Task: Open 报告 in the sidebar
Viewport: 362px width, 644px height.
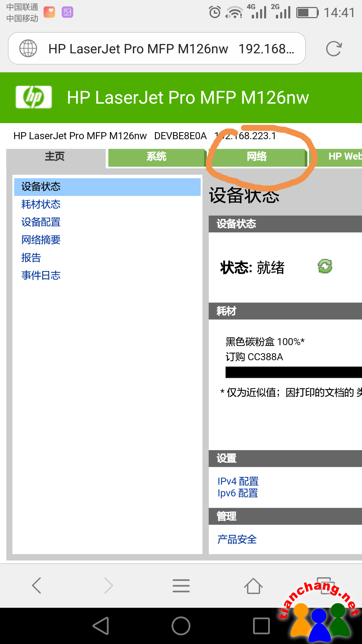Action: 31,258
